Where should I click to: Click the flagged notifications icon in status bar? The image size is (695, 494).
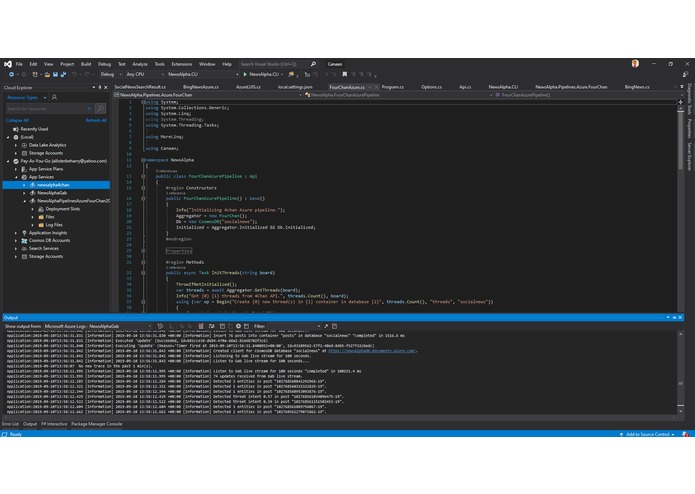[685, 434]
